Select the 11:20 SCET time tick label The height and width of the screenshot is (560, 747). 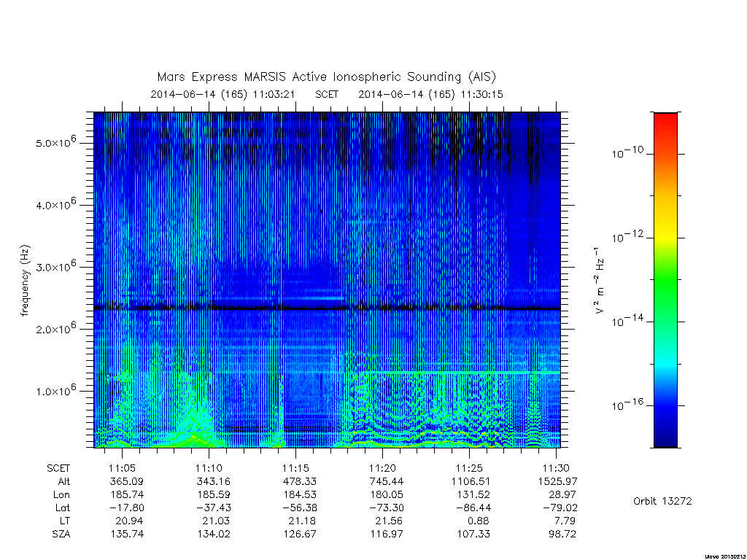pyautogui.click(x=382, y=468)
